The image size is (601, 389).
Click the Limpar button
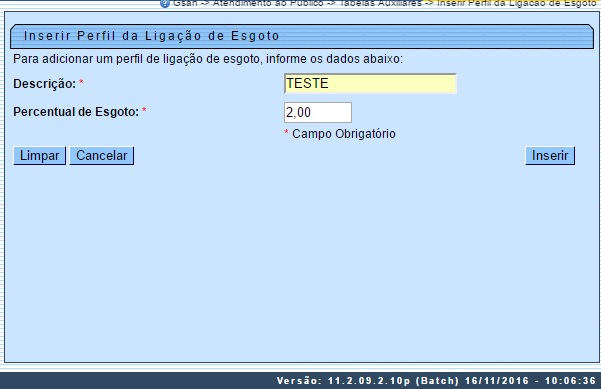39,156
